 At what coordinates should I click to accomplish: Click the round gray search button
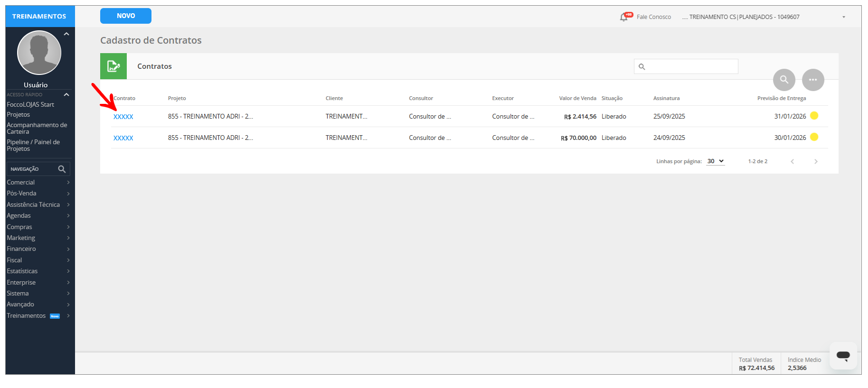784,80
